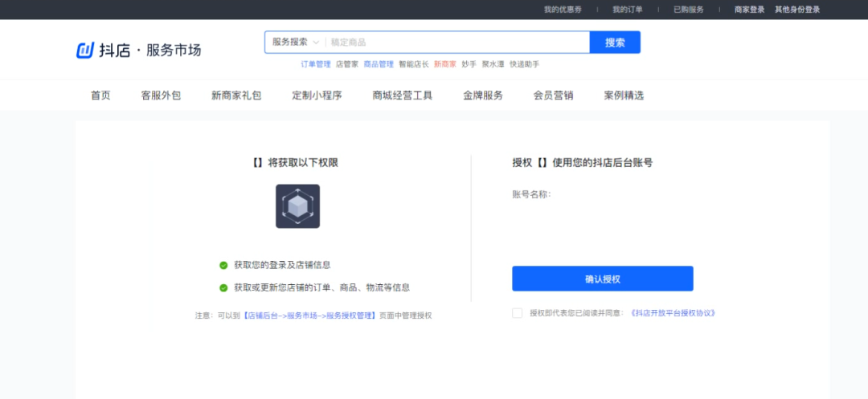Select 新商家 search suggestion
This screenshot has height=399, width=868.
[x=445, y=64]
